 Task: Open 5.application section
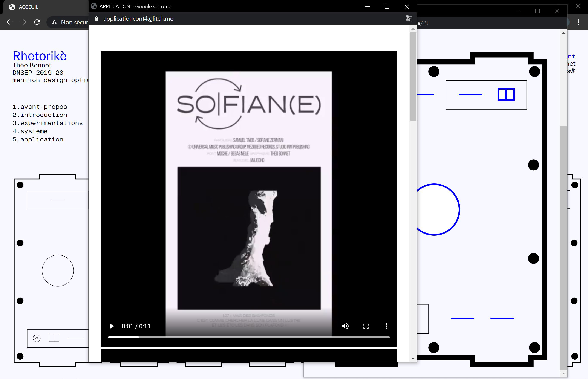(38, 139)
